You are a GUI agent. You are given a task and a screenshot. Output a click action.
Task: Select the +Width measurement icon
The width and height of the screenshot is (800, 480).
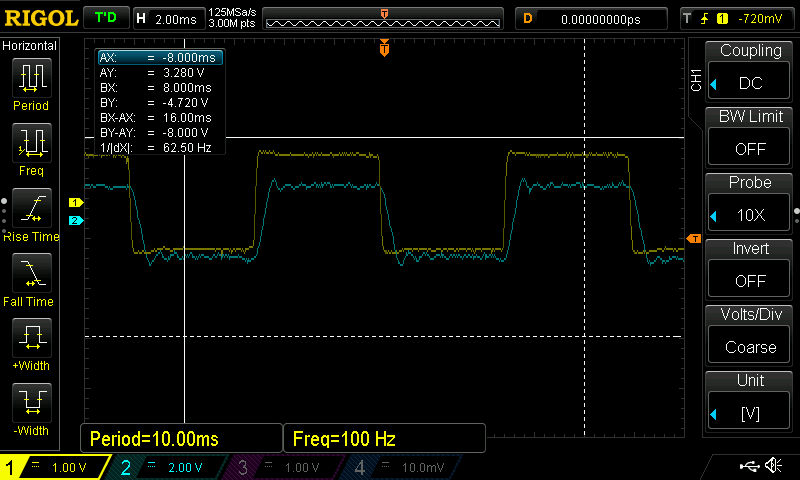pos(32,338)
